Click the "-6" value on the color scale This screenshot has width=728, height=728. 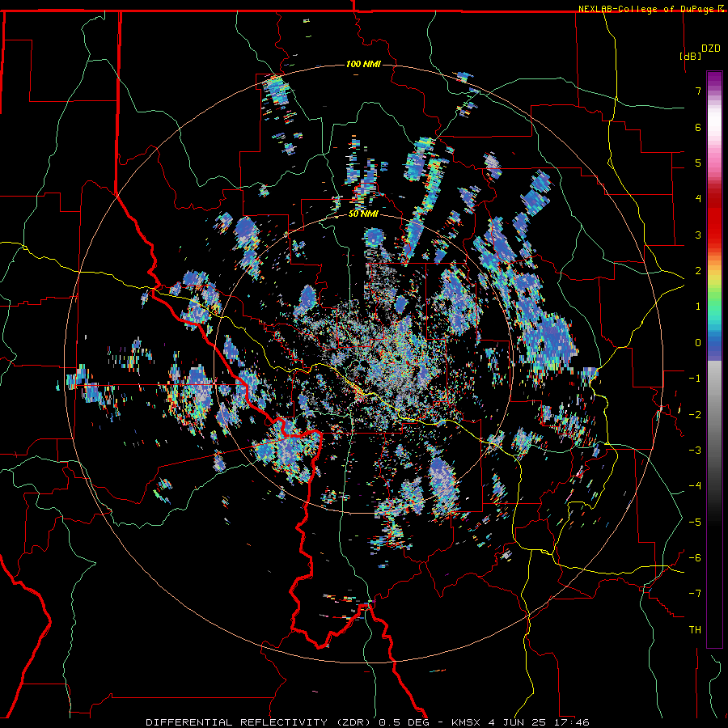(695, 558)
